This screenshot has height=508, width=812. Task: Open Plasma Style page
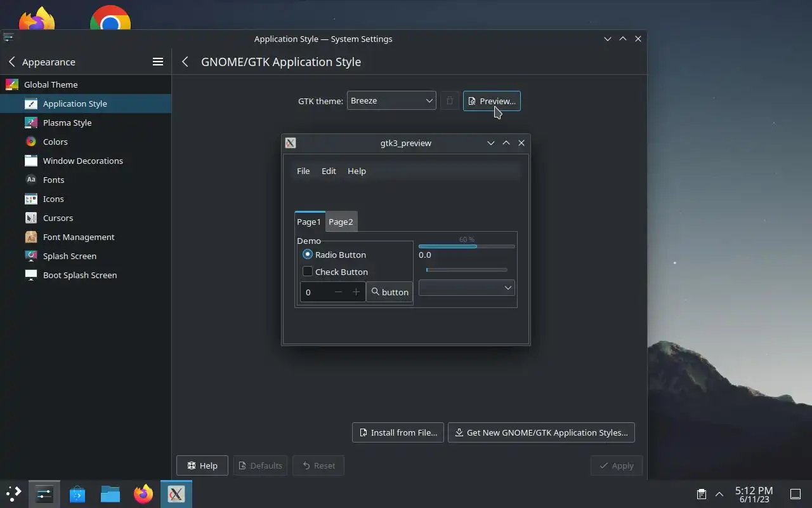[x=86, y=123]
